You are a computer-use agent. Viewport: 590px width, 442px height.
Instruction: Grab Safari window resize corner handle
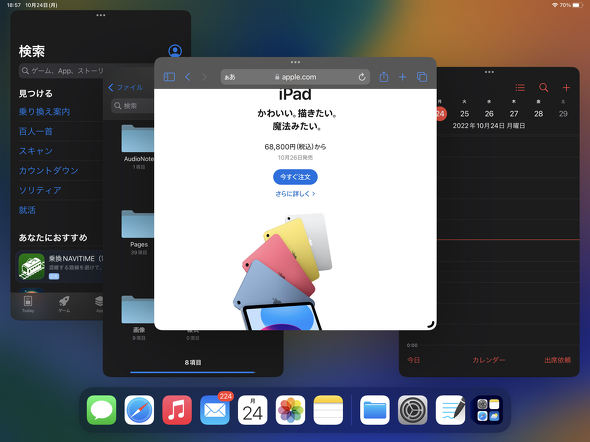(431, 324)
